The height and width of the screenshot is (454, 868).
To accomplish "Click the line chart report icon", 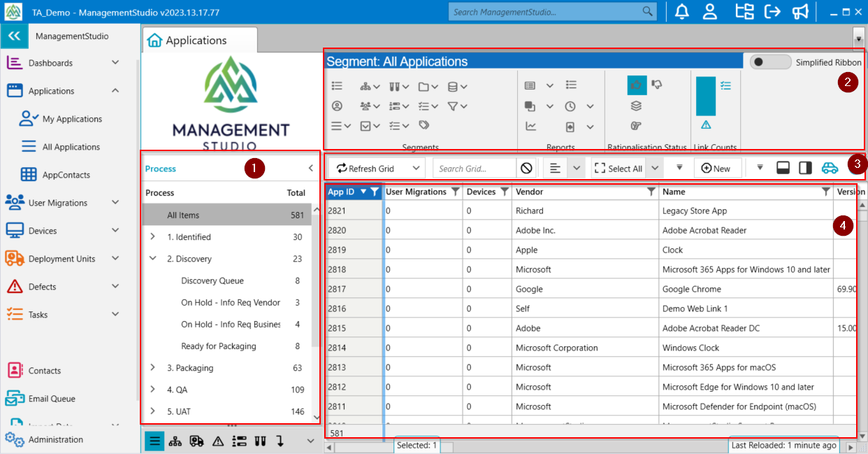I will point(531,127).
